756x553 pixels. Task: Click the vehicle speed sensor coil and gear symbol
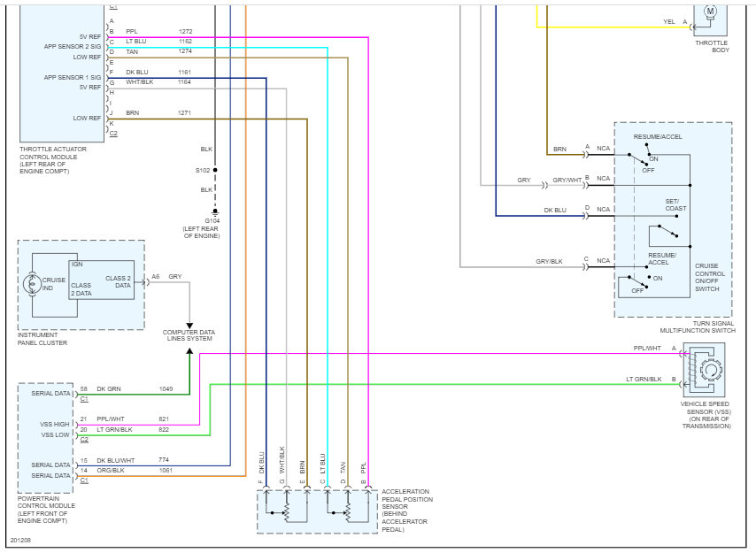click(x=704, y=370)
